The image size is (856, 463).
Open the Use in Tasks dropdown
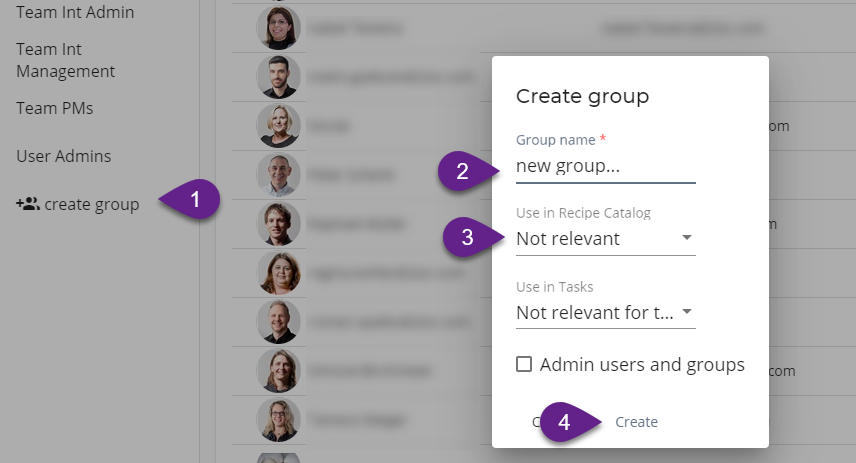[x=605, y=312]
